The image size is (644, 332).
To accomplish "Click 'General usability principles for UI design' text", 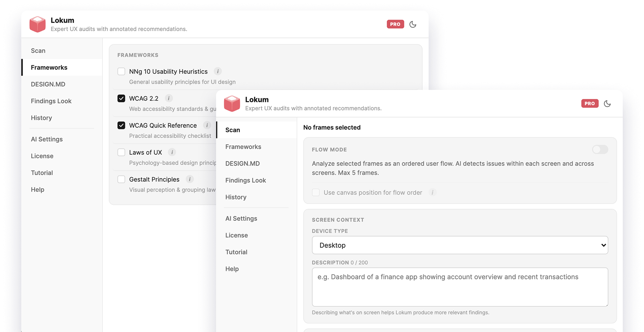I will 182,82.
